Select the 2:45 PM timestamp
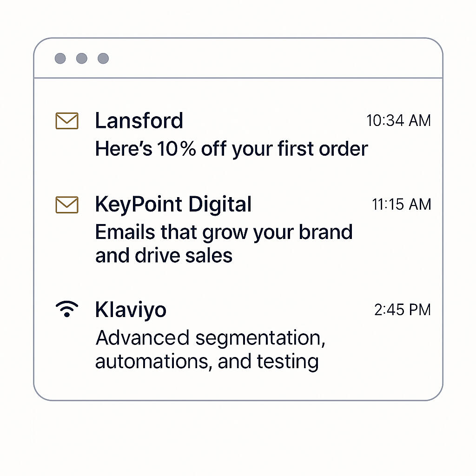This screenshot has width=476, height=476. pyautogui.click(x=403, y=310)
